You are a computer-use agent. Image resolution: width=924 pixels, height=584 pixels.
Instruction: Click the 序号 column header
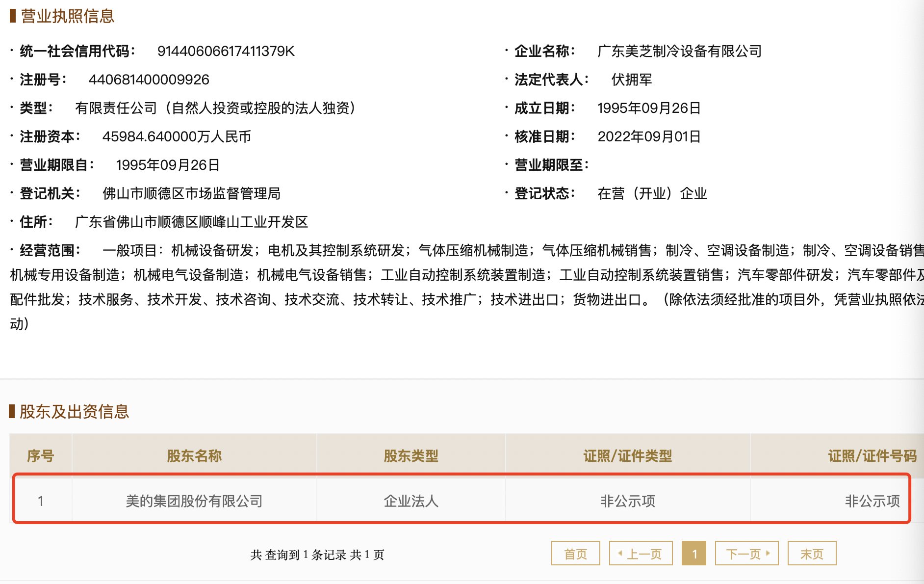(x=40, y=456)
